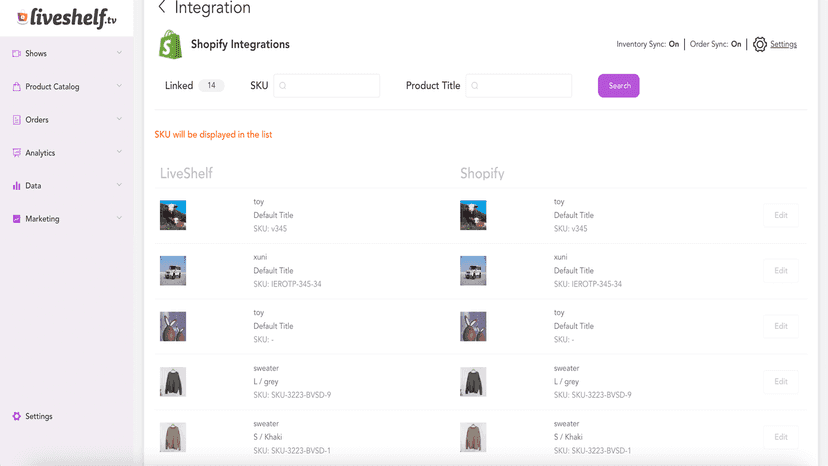Click the Linked 14 count badge
The width and height of the screenshot is (828, 466).
(x=211, y=86)
